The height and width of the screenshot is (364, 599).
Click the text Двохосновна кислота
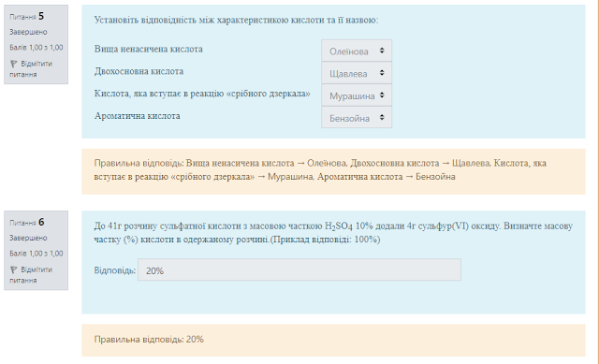[139, 71]
